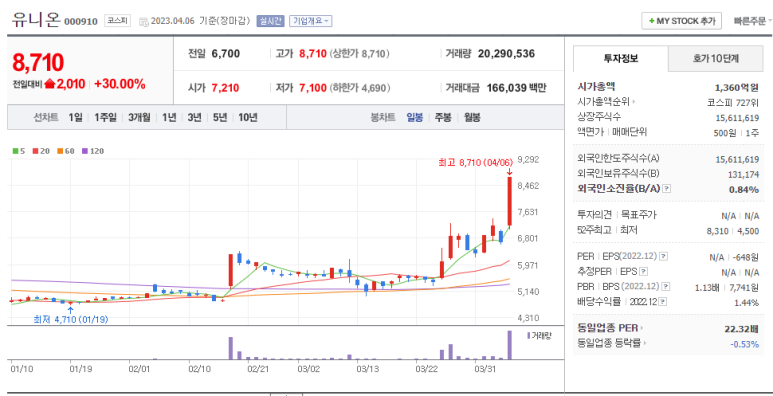
Task: Select the 주봉 candlestick chart
Action: pos(443,117)
